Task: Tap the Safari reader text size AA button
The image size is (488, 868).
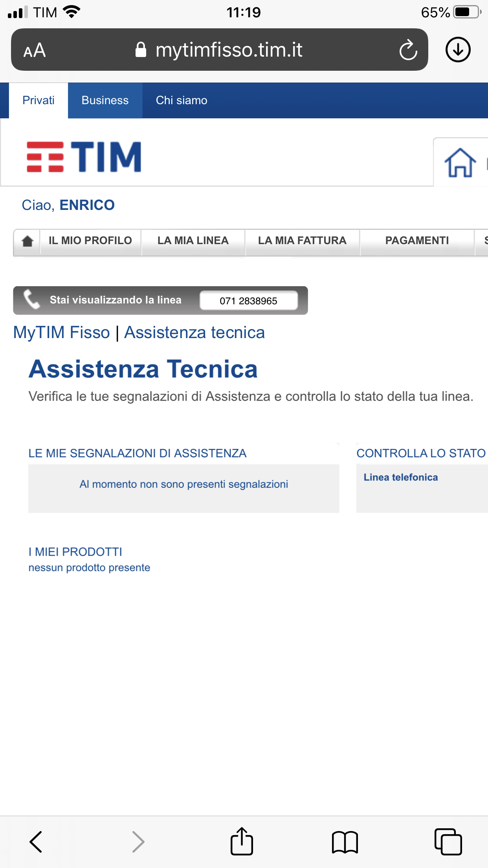Action: [x=35, y=50]
